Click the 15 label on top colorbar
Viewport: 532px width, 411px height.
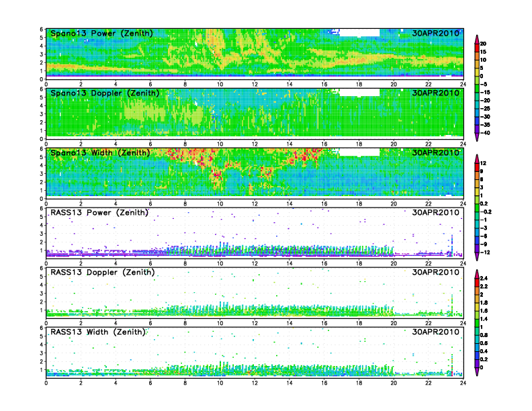(483, 52)
